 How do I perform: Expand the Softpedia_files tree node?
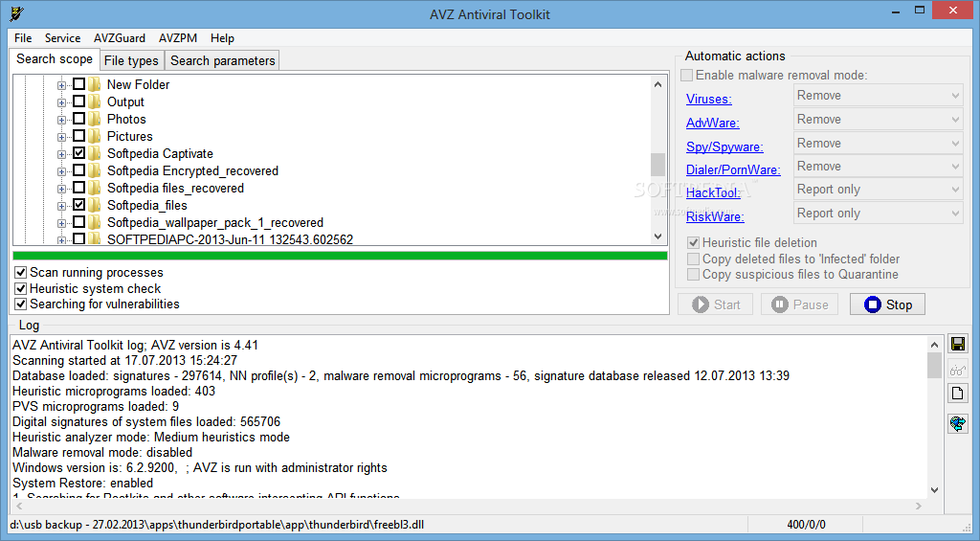click(61, 206)
